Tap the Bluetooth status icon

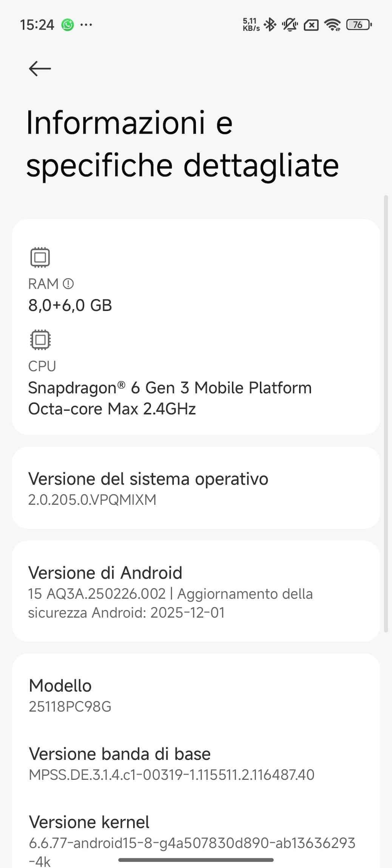tap(270, 25)
